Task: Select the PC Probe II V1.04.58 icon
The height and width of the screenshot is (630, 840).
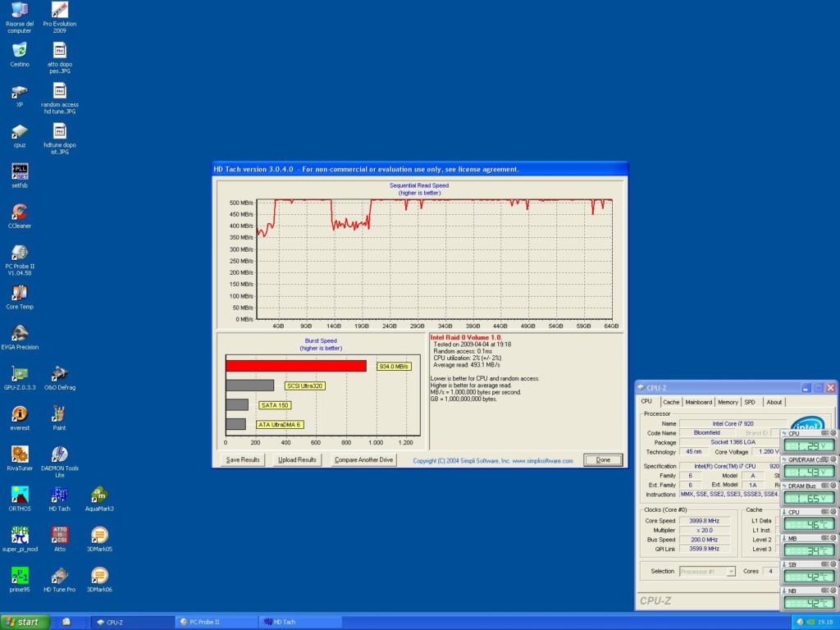Action: coord(20,260)
